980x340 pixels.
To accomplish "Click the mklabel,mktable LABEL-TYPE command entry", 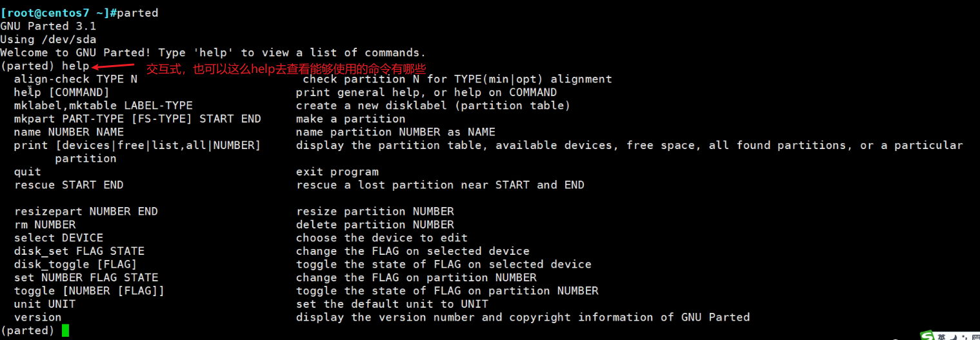I will point(103,106).
